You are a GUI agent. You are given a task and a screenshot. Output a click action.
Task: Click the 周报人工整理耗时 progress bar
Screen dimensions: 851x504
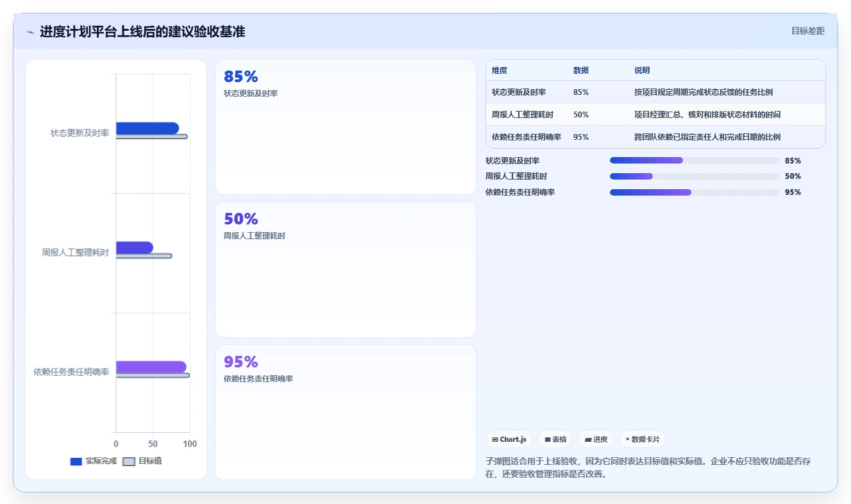695,176
